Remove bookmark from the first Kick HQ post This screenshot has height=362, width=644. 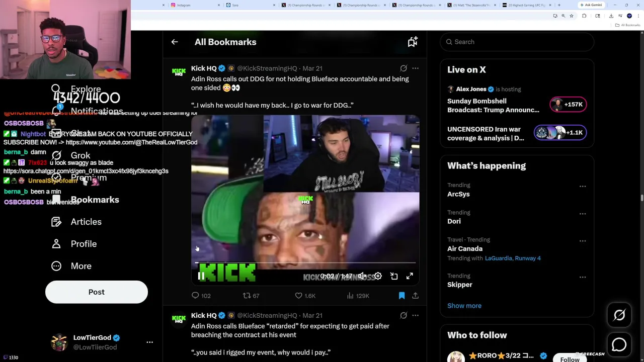(x=401, y=296)
